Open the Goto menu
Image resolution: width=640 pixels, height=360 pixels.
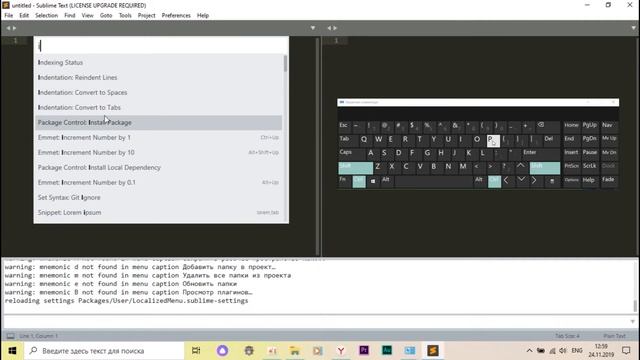(106, 16)
